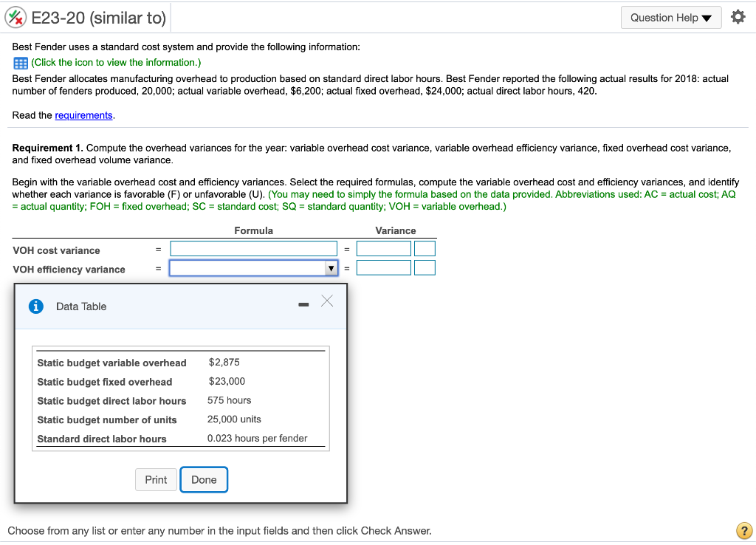Open the yellow help question mark icon
The image size is (756, 545).
pyautogui.click(x=744, y=530)
